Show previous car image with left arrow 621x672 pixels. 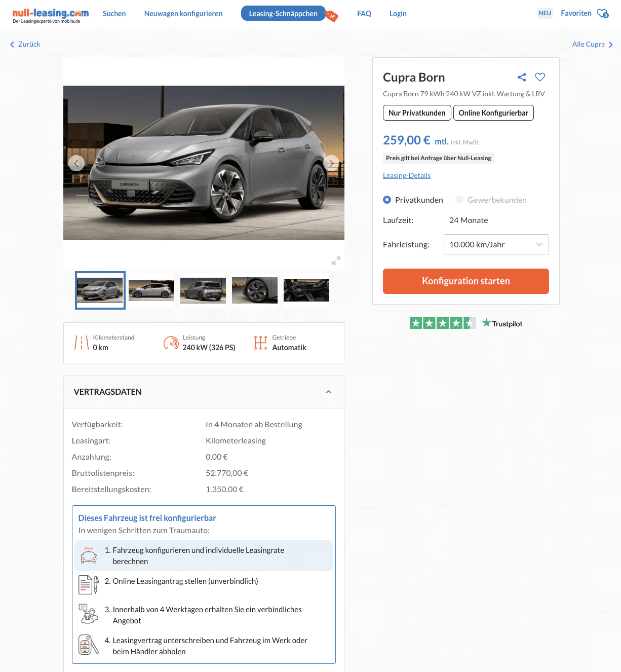(76, 163)
